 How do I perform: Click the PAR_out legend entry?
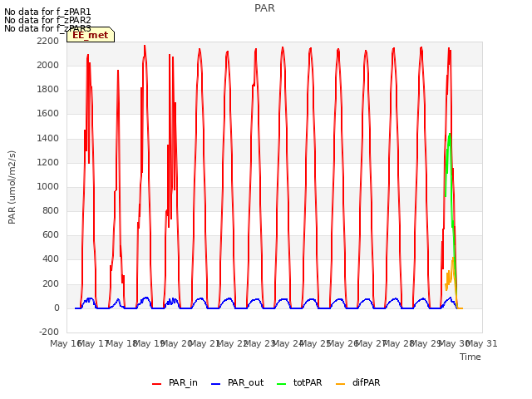237,383
